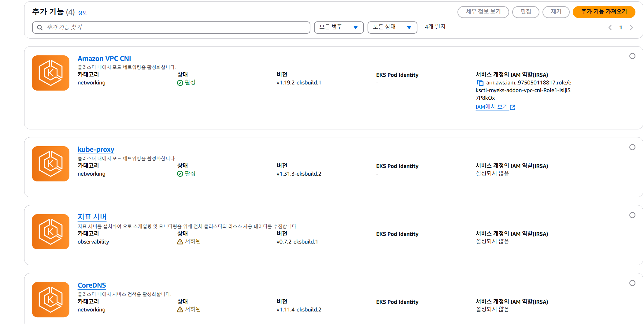The height and width of the screenshot is (324, 644).
Task: Open the 정보 info link
Action: point(82,13)
